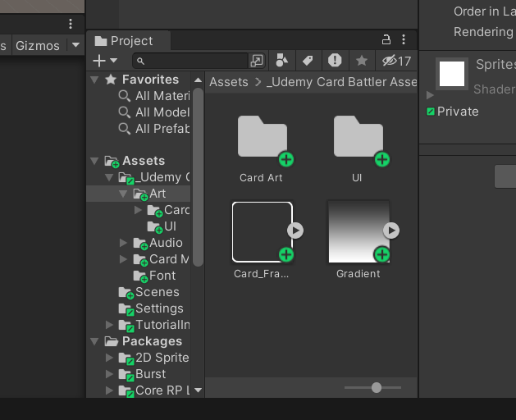
Task: Click the Search by Import Log Type icon
Action: [335, 61]
